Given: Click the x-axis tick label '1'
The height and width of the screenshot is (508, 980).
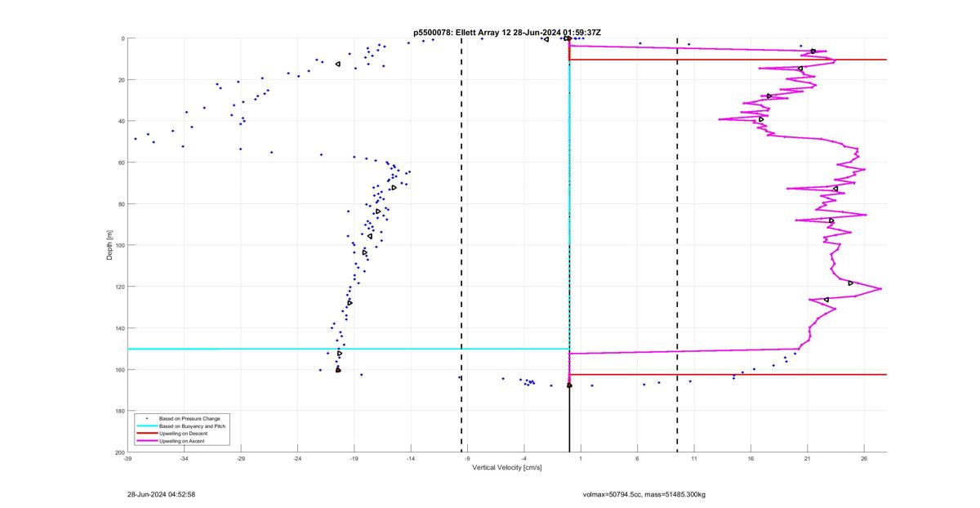Looking at the screenshot, I should (x=581, y=459).
